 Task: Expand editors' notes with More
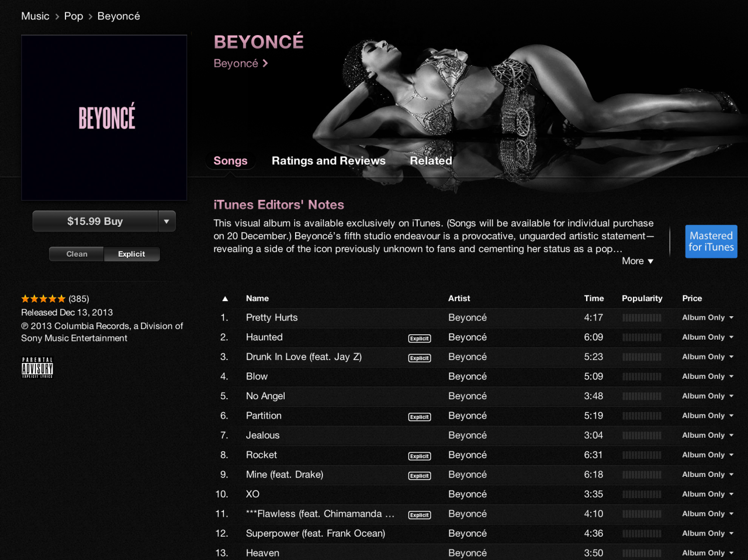[x=638, y=261]
